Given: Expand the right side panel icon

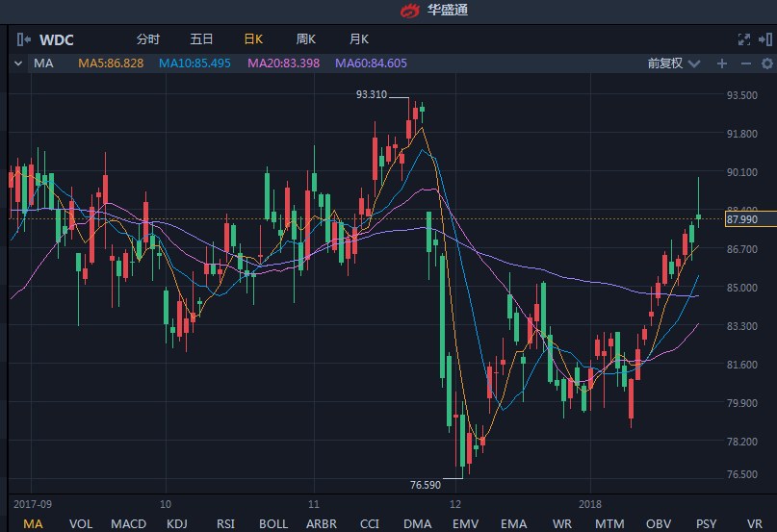Looking at the screenshot, I should [x=765, y=39].
